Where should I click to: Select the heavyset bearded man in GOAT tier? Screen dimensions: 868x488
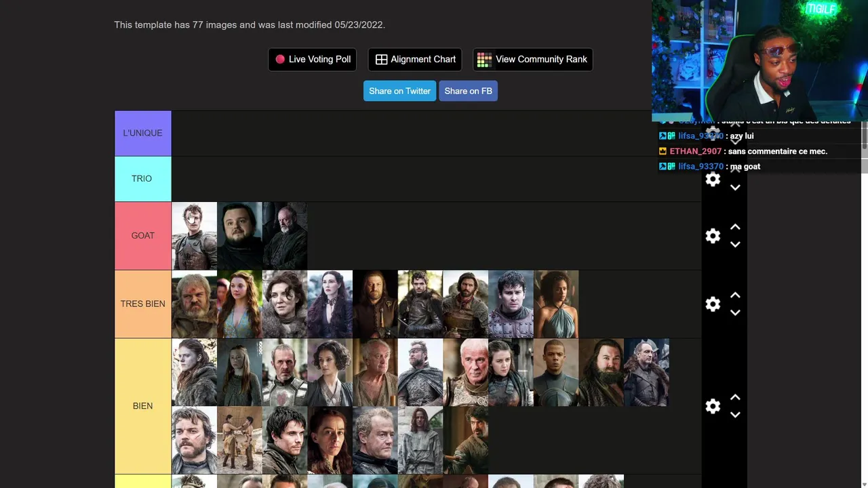239,236
